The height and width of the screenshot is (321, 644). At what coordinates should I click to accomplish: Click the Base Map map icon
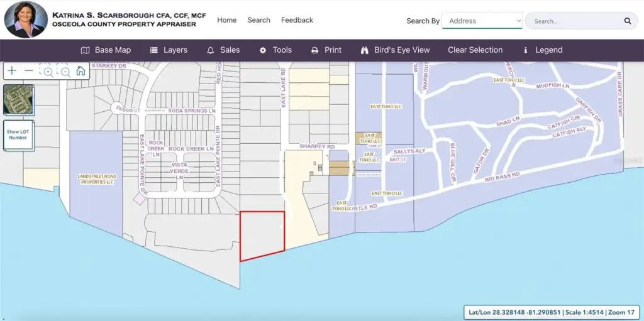85,50
